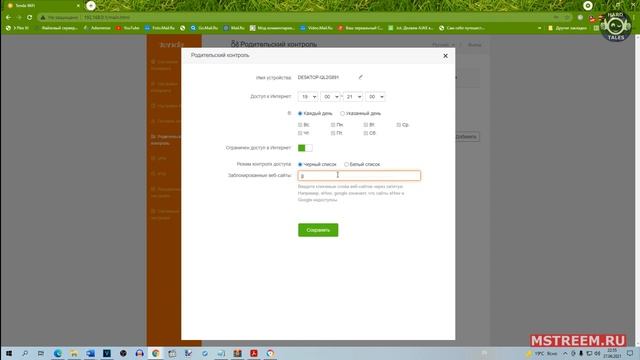Edit device name with the pencil icon
The width and height of the screenshot is (640, 360).
click(360, 77)
